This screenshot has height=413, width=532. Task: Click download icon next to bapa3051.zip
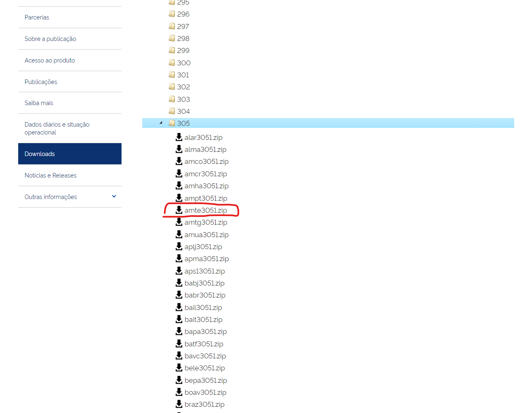pyautogui.click(x=179, y=331)
